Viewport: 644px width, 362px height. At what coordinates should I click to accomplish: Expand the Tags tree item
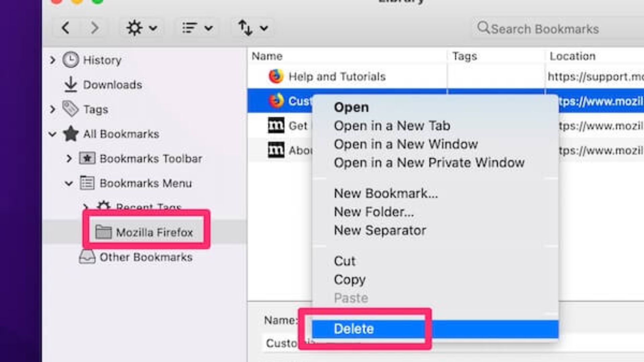(x=53, y=109)
